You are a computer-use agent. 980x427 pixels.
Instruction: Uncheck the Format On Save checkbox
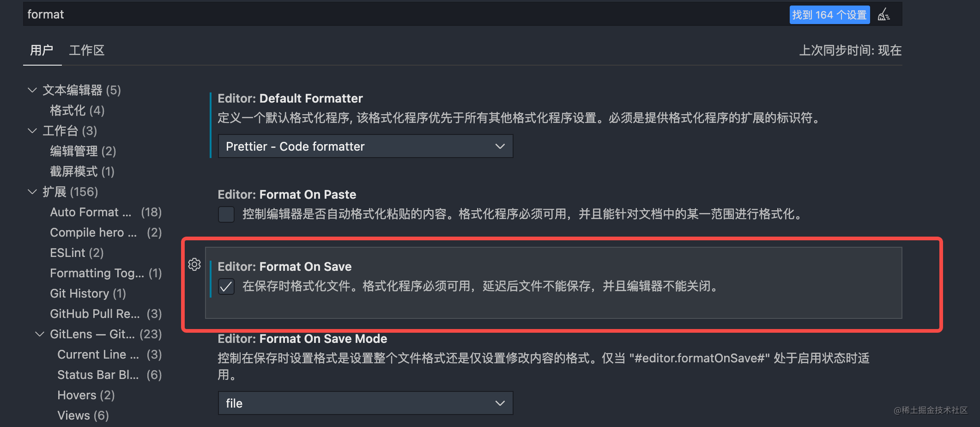[x=226, y=287]
